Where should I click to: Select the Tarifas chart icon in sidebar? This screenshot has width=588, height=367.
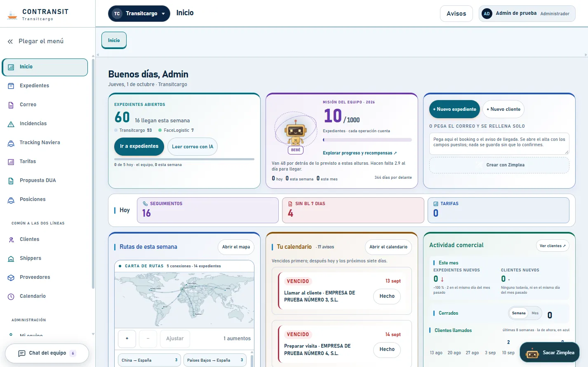11,162
